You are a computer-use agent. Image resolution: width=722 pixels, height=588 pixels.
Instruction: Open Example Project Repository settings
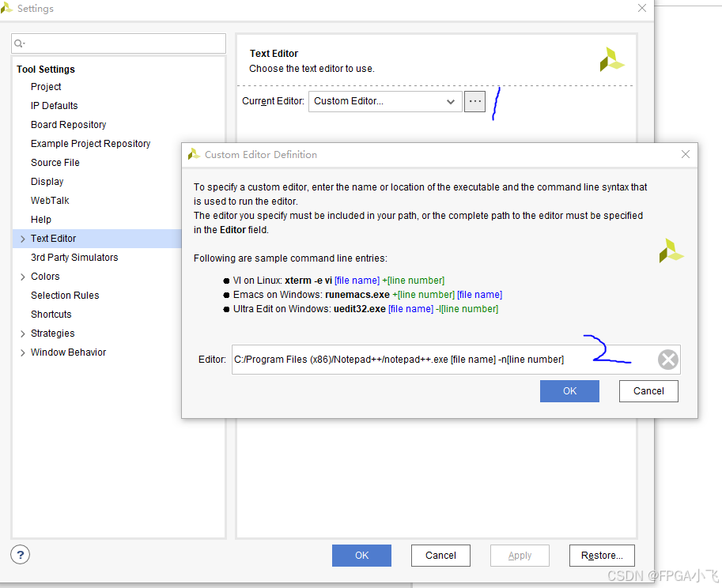coord(91,144)
